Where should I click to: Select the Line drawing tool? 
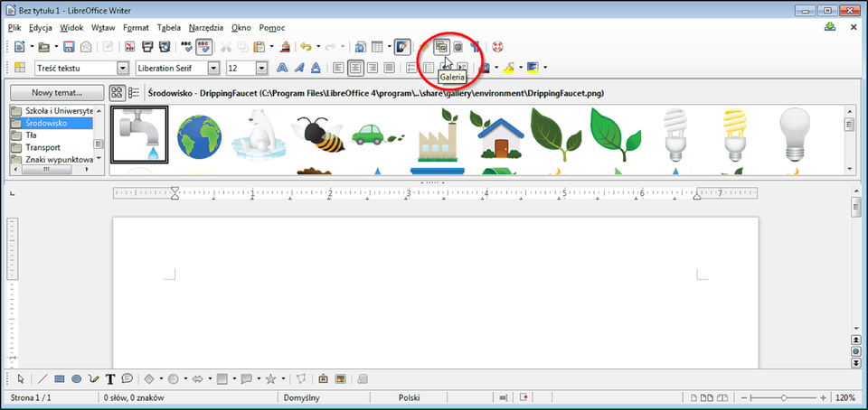point(42,379)
